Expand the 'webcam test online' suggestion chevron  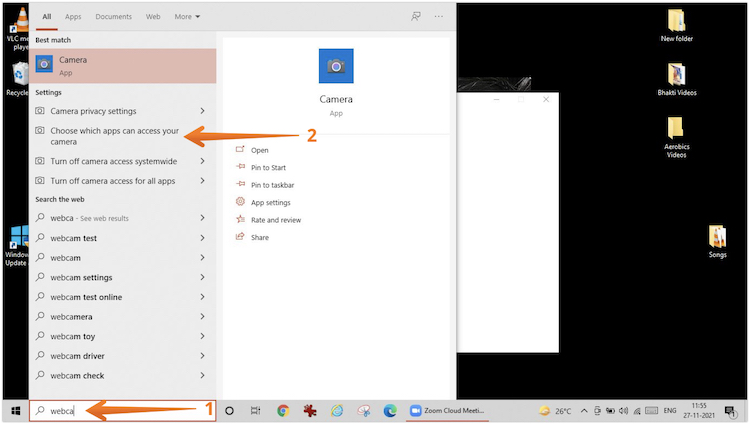pos(203,297)
